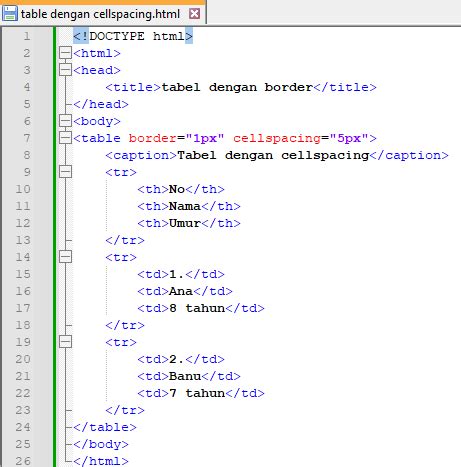Screen dimensions: 461x467
Task: Click the Banu cell text on line 21
Action: point(185,376)
